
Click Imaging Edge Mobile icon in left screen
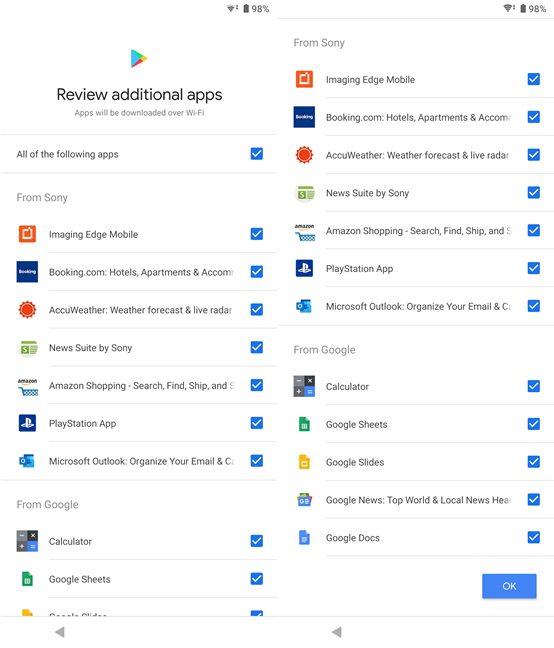(27, 234)
